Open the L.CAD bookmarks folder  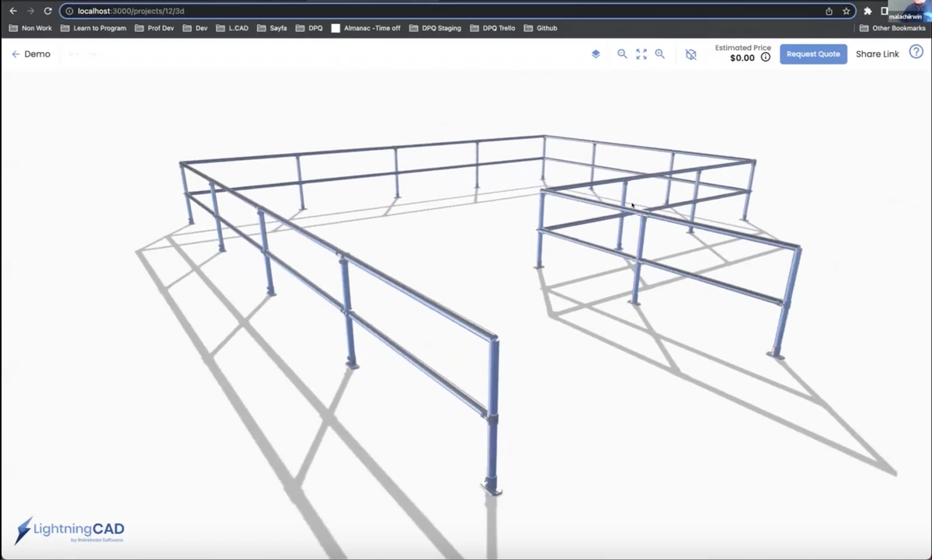pyautogui.click(x=232, y=28)
